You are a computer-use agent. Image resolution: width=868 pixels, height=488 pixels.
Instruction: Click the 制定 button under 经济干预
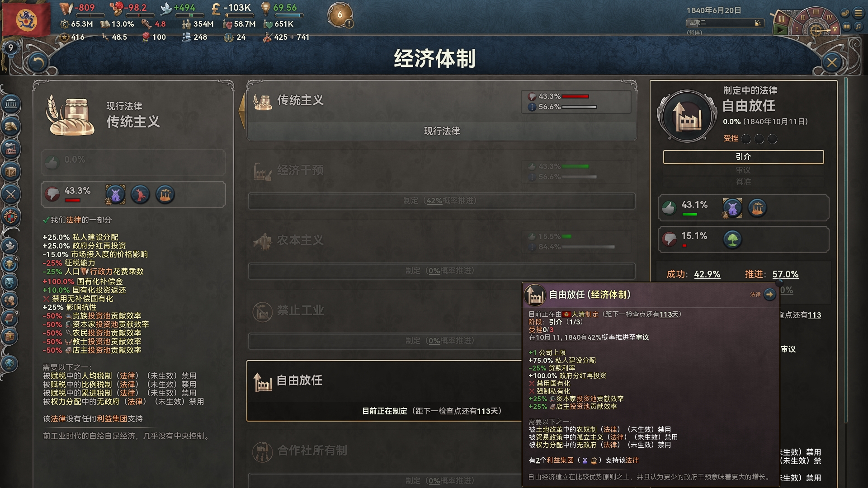(x=442, y=201)
